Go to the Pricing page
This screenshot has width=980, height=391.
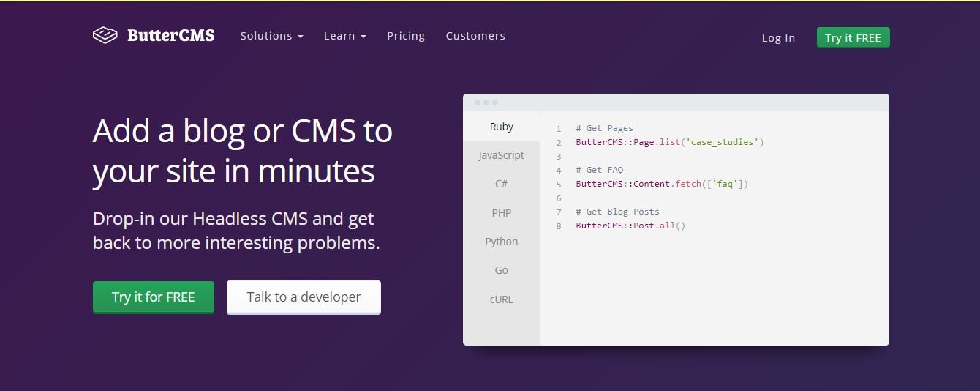[x=406, y=36]
